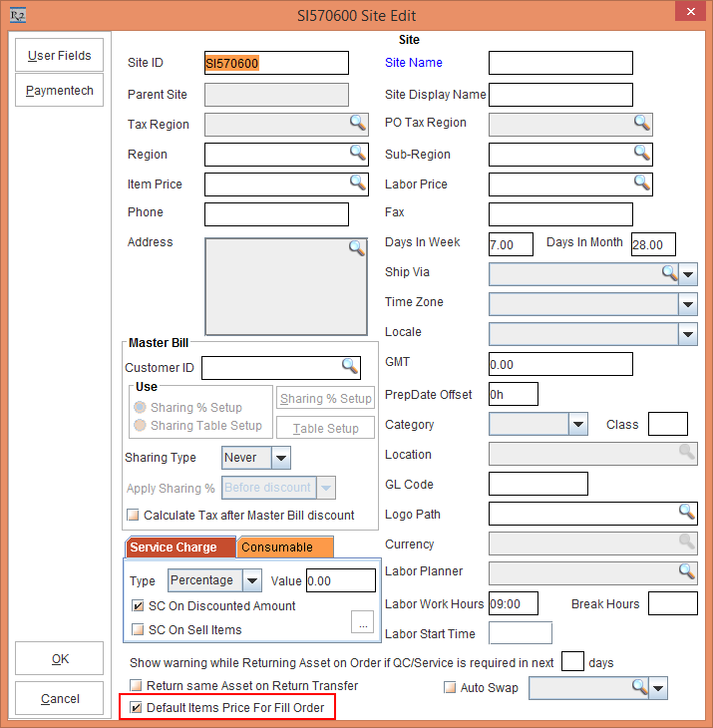Image resolution: width=713 pixels, height=728 pixels.
Task: Click the Phone input field
Action: [x=276, y=214]
